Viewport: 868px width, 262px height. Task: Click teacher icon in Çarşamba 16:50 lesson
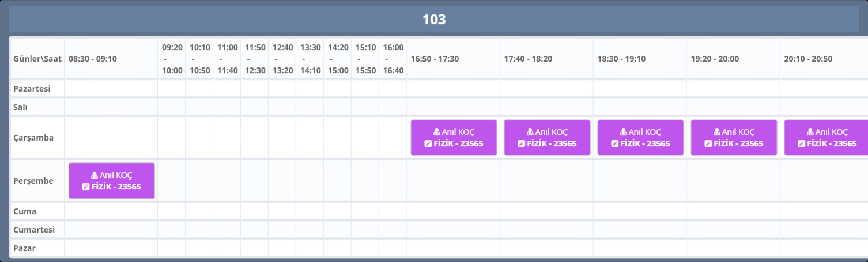[437, 132]
